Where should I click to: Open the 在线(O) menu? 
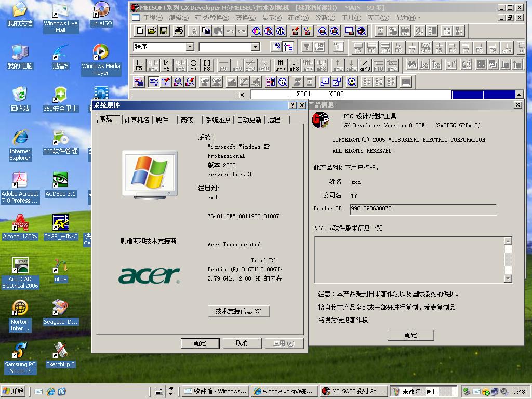(298, 18)
